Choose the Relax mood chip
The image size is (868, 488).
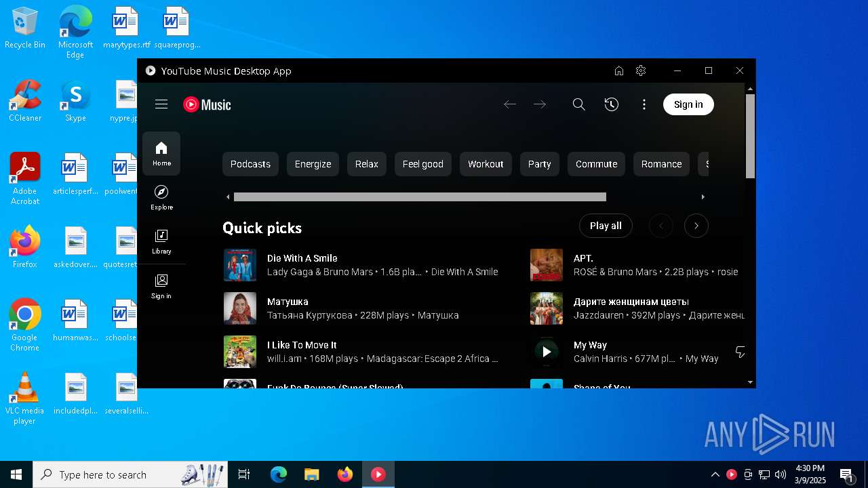(367, 164)
